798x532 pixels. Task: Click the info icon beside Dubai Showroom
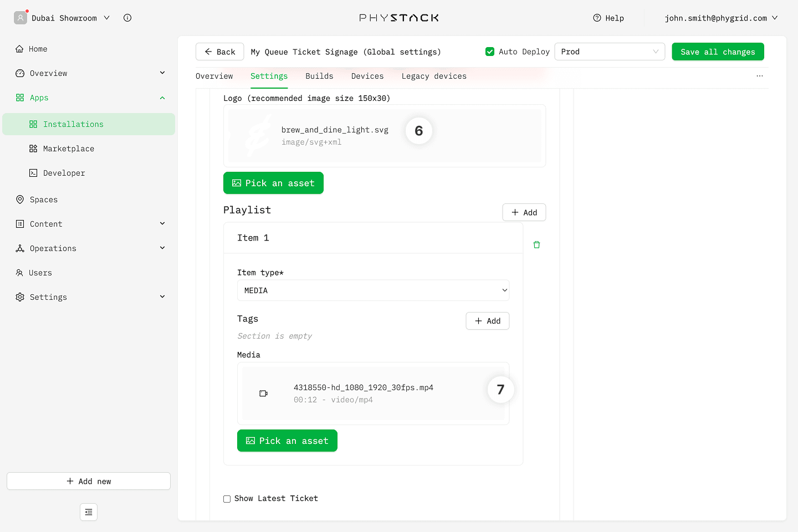click(x=127, y=18)
